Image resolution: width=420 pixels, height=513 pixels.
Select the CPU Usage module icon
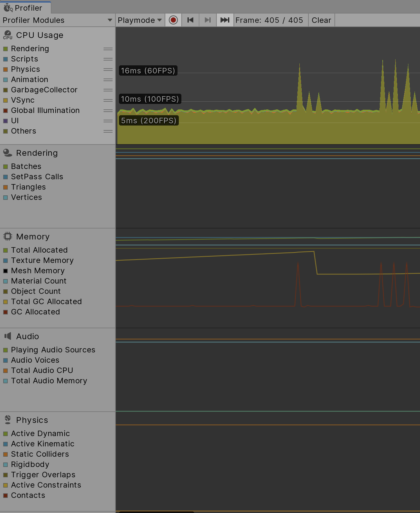(x=8, y=35)
